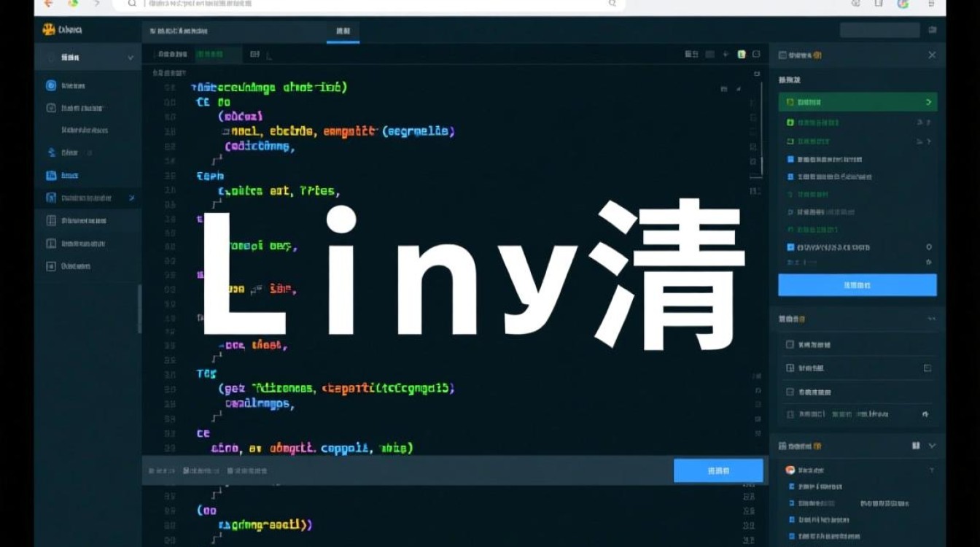Click the orange app logo in the header
Screen dimensions: 980x547
(50, 30)
